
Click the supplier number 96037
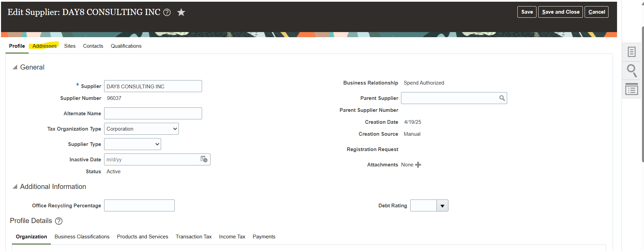114,98
